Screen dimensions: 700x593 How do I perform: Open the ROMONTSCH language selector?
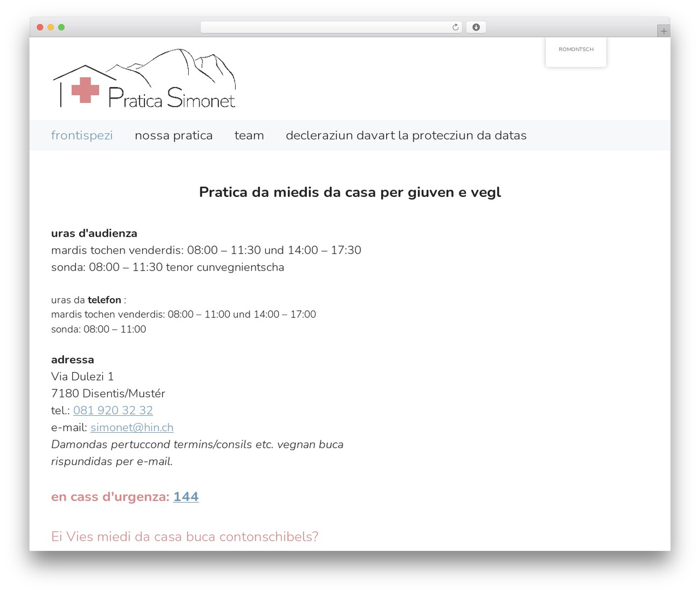tap(576, 49)
